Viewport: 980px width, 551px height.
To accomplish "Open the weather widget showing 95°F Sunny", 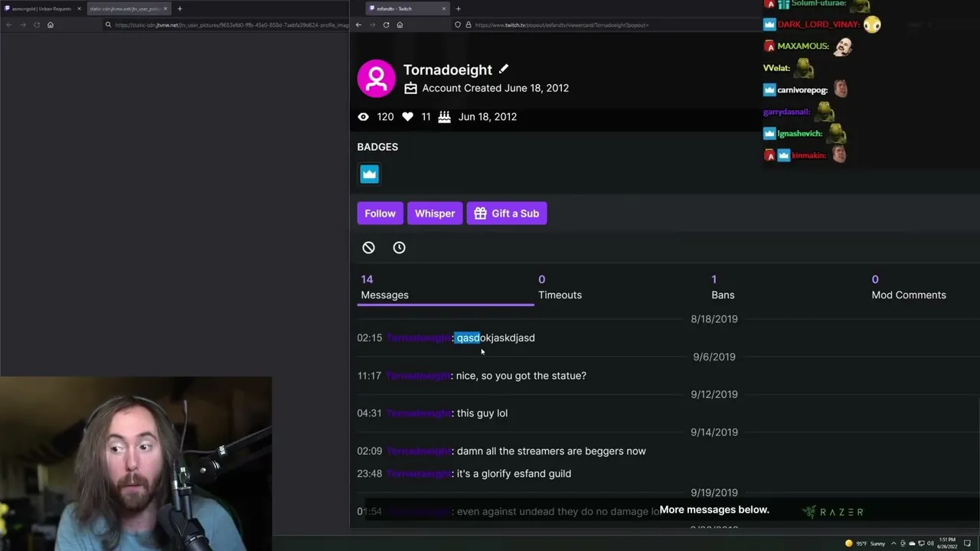I will [866, 543].
